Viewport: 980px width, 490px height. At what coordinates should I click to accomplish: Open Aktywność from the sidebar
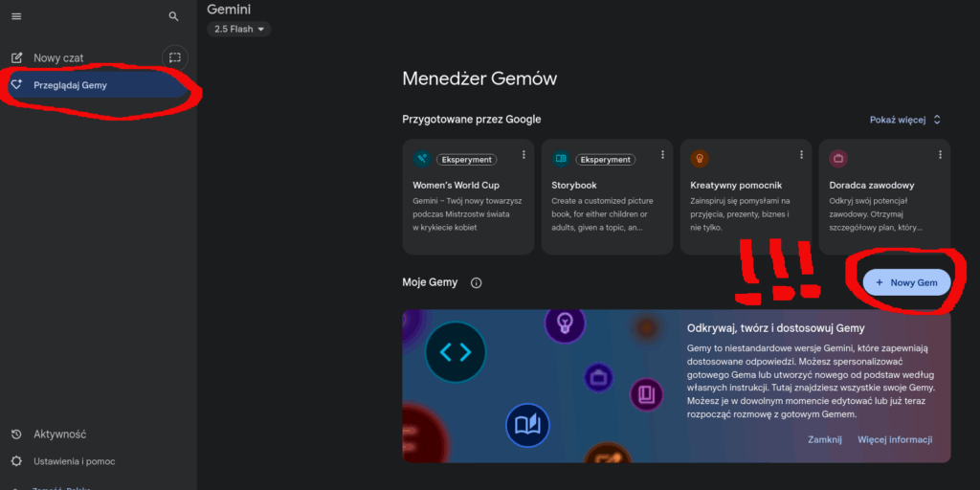click(59, 434)
